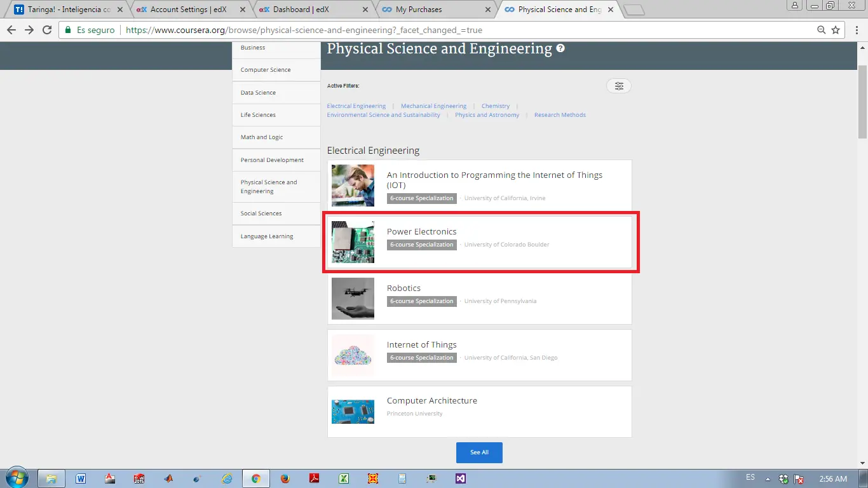868x488 pixels.
Task: Click the Mechanical Engineering filter link
Action: click(433, 106)
